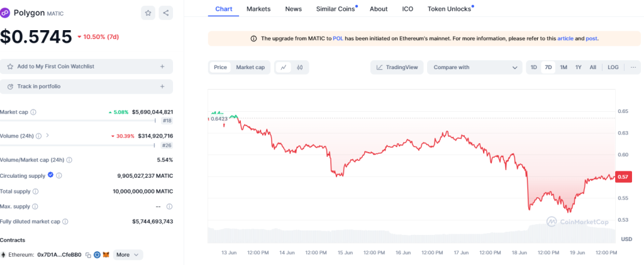Image resolution: width=644 pixels, height=265 pixels.
Task: Click the Market cap info icon
Action: [x=33, y=112]
